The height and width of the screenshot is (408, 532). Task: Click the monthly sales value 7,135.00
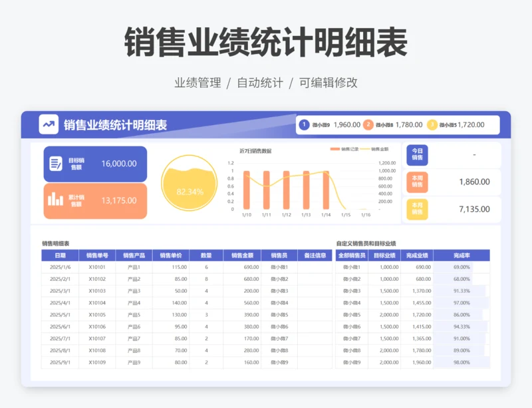pos(474,209)
